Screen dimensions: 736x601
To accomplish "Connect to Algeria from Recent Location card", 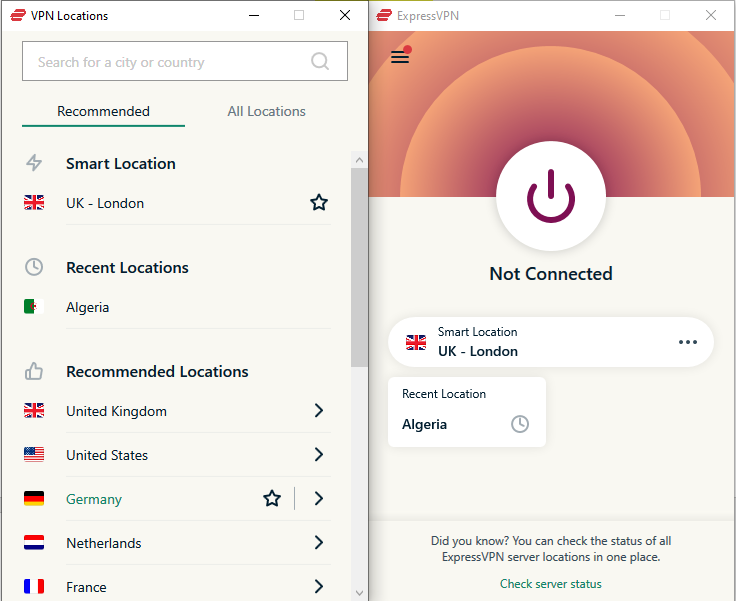I will (x=467, y=412).
